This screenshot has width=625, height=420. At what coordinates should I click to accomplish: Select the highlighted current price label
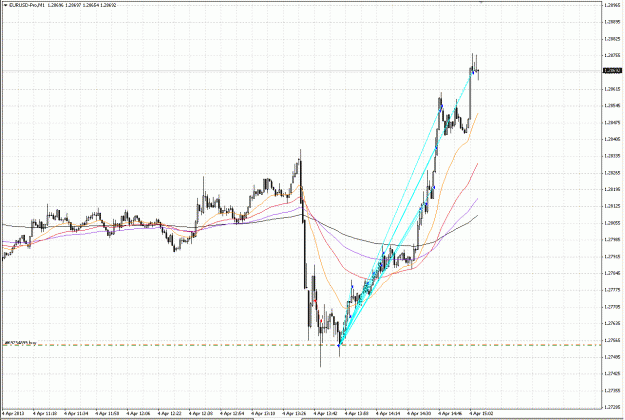[x=613, y=71]
